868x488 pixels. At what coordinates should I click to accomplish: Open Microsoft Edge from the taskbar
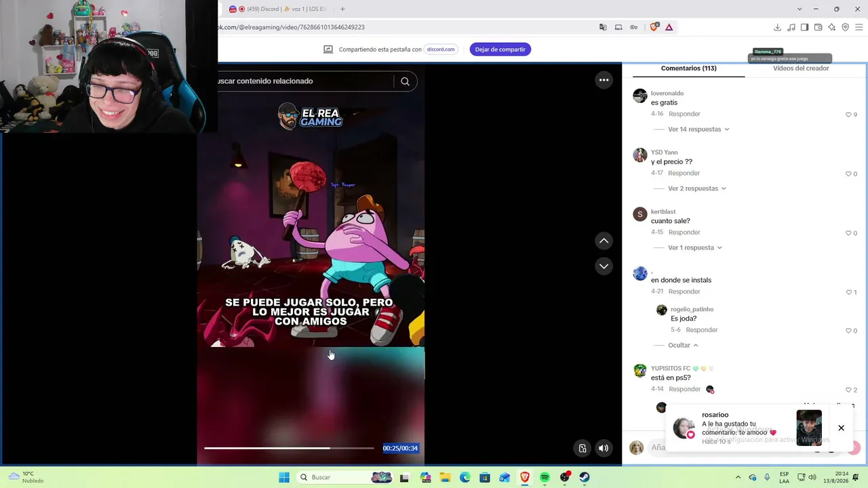(465, 477)
